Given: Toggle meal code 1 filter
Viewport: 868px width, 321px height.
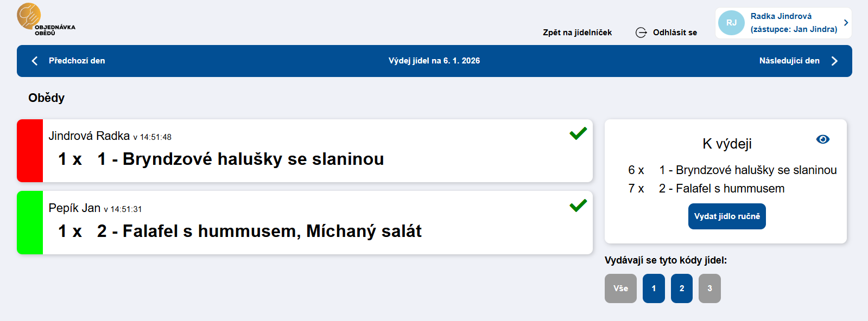Looking at the screenshot, I should [654, 288].
